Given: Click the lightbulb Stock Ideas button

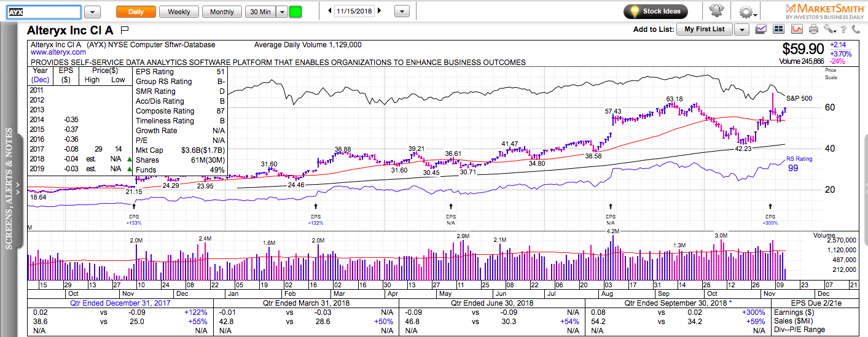Looking at the screenshot, I should click(655, 11).
